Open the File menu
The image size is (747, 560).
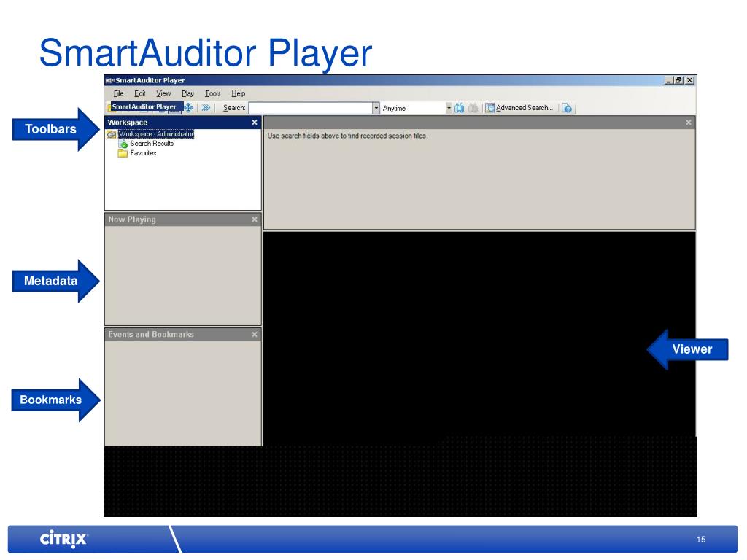click(119, 93)
